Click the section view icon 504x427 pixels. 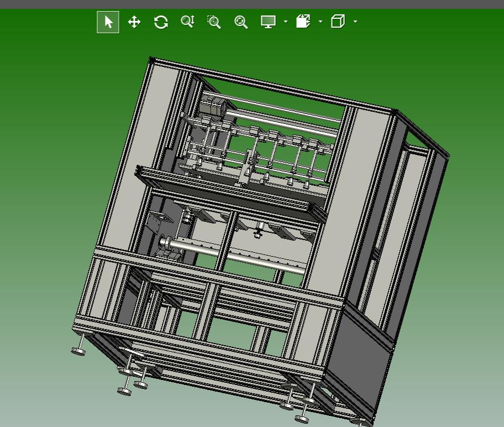click(303, 22)
